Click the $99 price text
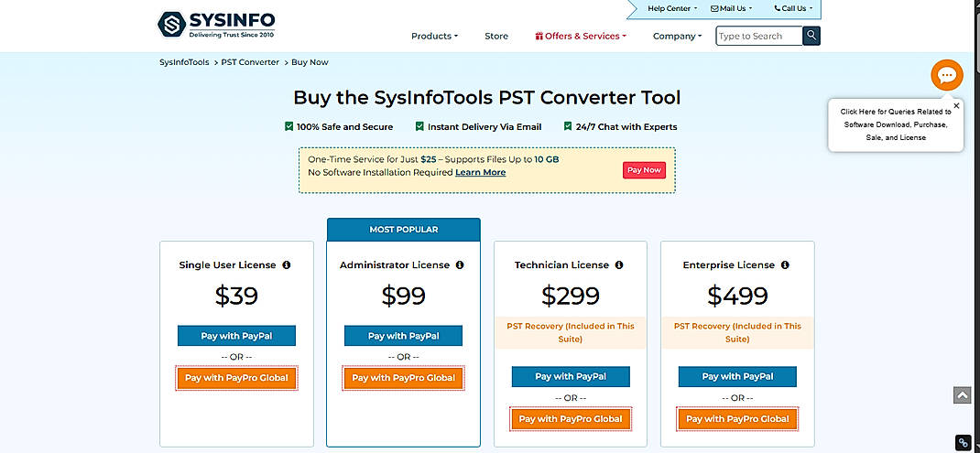 (x=403, y=296)
